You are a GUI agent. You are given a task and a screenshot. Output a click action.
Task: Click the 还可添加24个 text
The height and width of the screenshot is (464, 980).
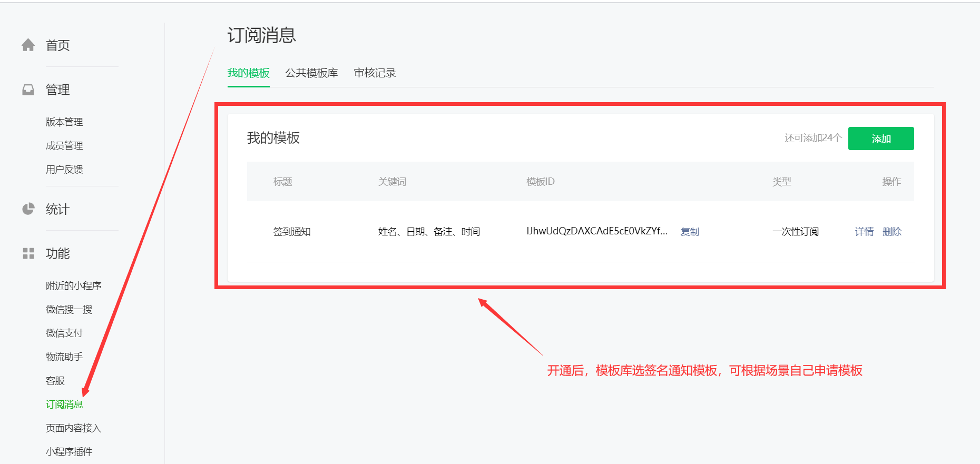click(814, 138)
